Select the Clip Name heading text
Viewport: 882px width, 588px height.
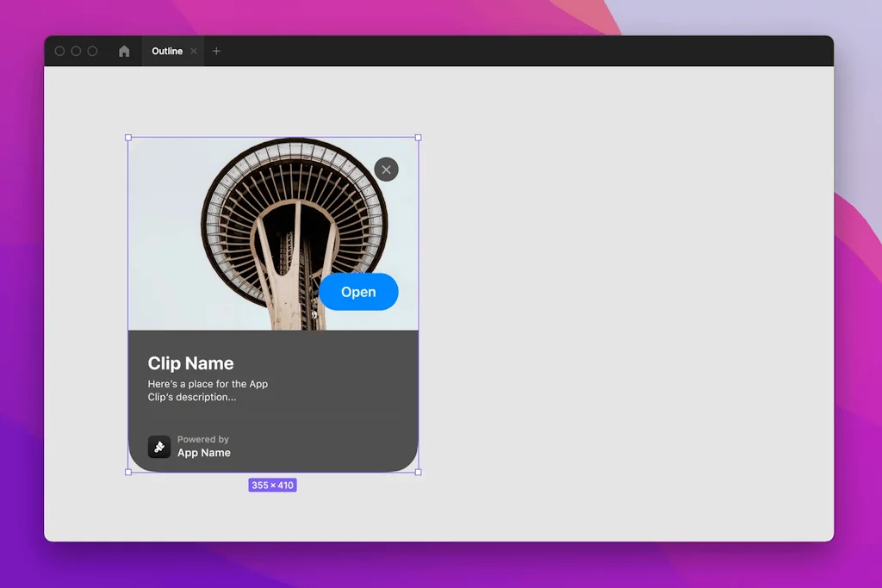(190, 362)
